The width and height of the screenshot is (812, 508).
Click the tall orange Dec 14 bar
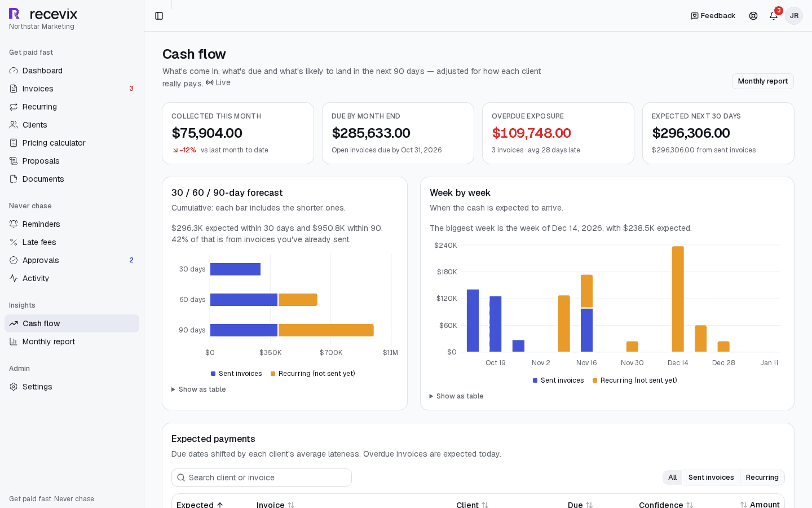pyautogui.click(x=678, y=299)
